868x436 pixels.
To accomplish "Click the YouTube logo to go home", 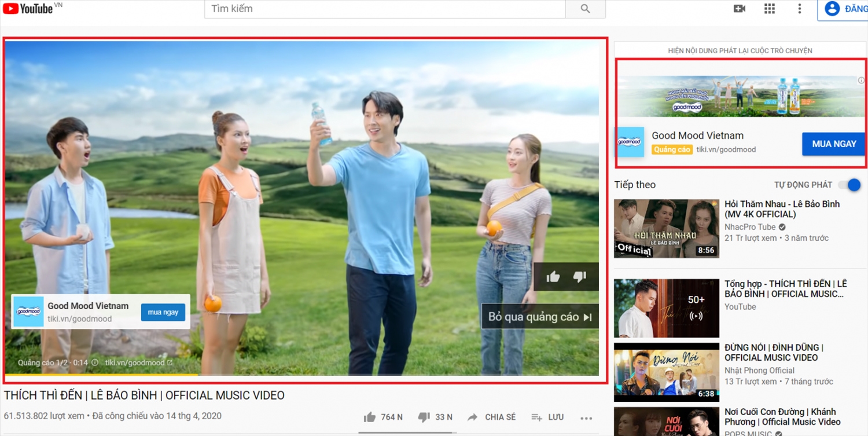I will [x=26, y=8].
